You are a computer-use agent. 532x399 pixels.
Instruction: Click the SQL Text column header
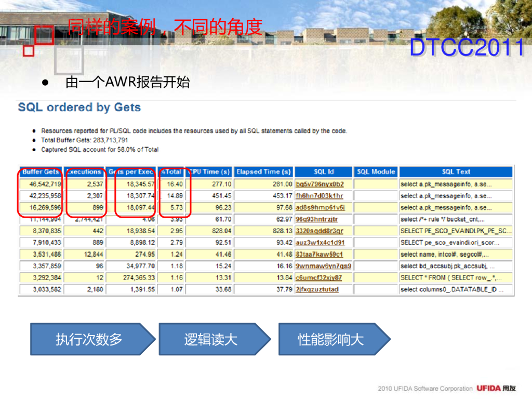click(x=456, y=172)
